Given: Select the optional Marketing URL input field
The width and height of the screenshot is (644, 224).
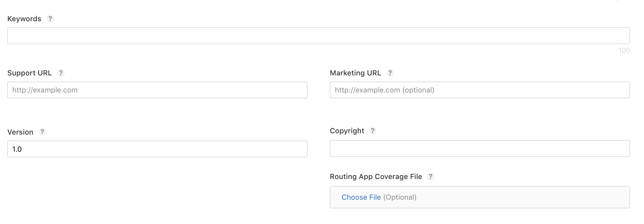Looking at the screenshot, I should click(x=480, y=90).
